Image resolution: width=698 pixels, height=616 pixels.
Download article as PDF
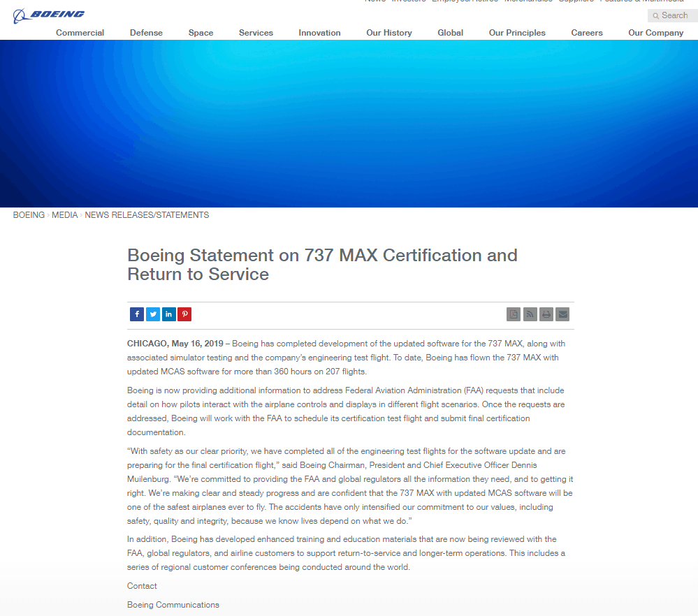[514, 314]
